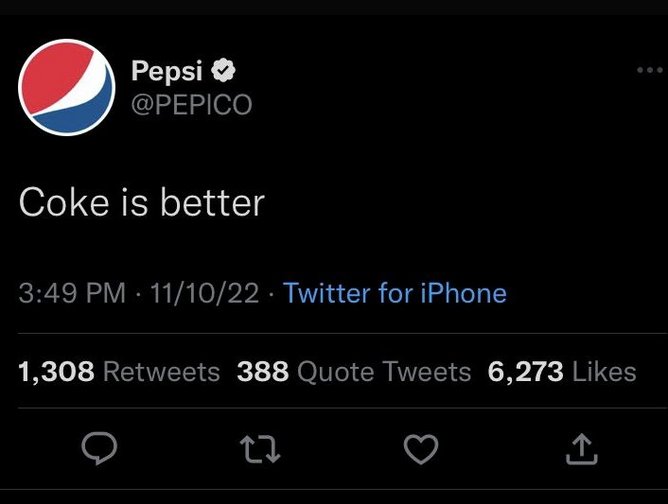This screenshot has width=668, height=504.
Task: Click the Twitter for iPhone link
Action: point(395,293)
